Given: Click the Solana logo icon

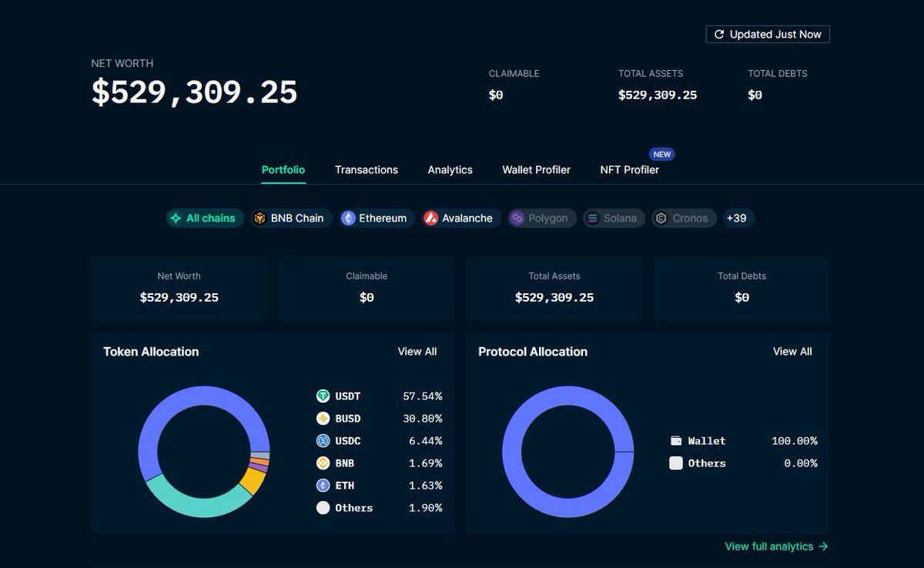Looking at the screenshot, I should point(592,219).
